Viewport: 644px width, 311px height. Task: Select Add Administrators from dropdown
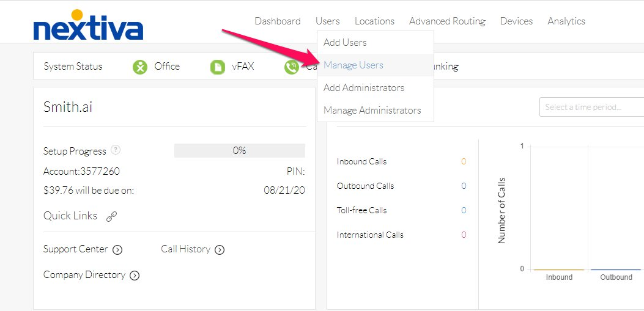tap(376, 88)
